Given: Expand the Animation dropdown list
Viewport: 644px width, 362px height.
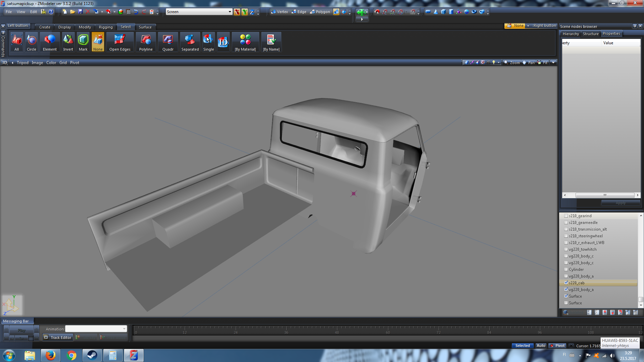Looking at the screenshot, I should 124,329.
